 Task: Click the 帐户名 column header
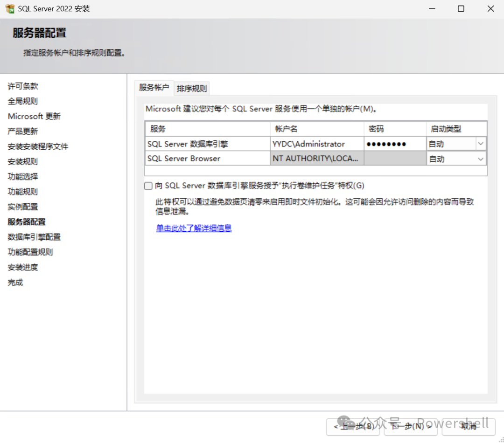coord(317,129)
